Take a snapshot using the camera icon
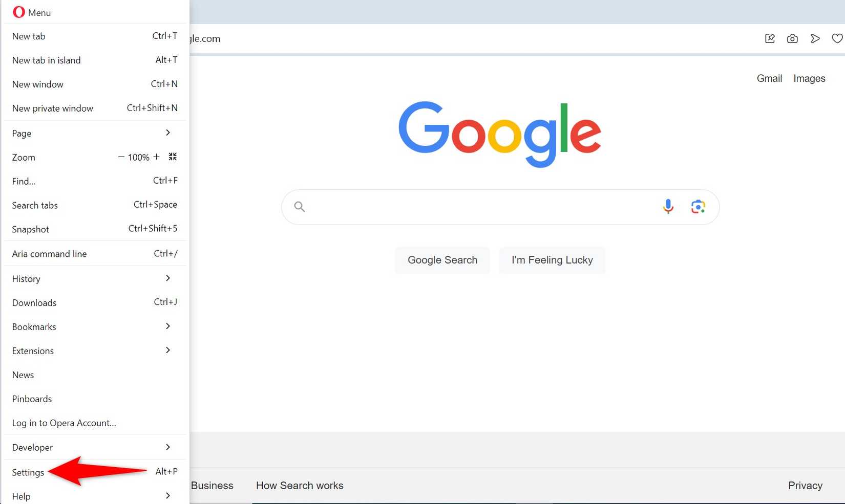 click(792, 38)
